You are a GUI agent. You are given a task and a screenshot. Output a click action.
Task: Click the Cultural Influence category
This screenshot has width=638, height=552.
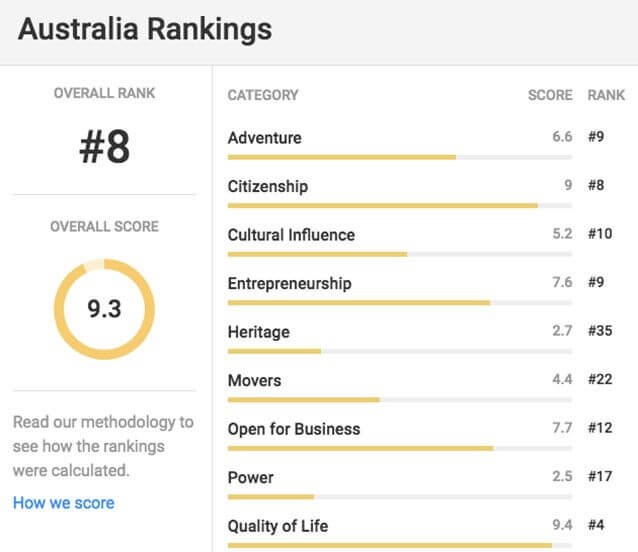[291, 235]
